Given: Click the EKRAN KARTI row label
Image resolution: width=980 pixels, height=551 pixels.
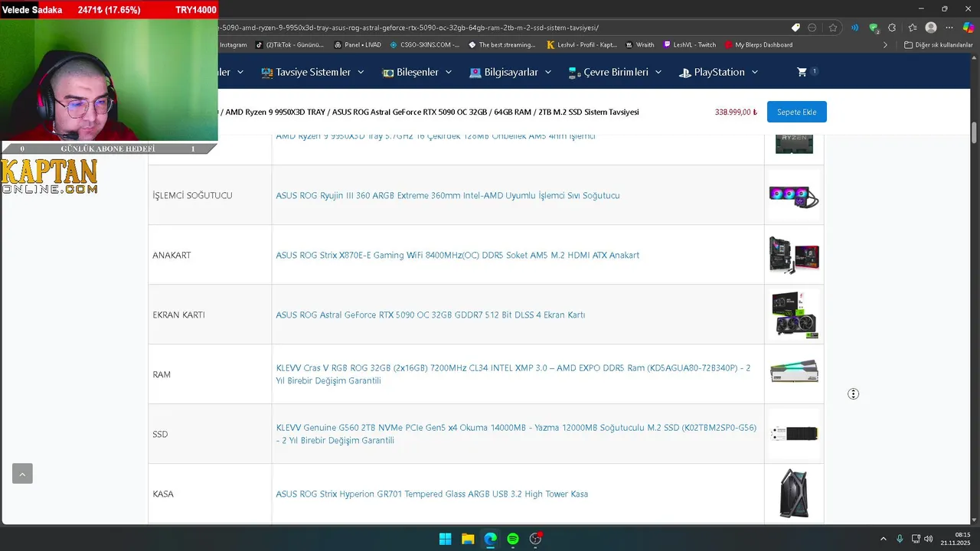Looking at the screenshot, I should tap(178, 315).
